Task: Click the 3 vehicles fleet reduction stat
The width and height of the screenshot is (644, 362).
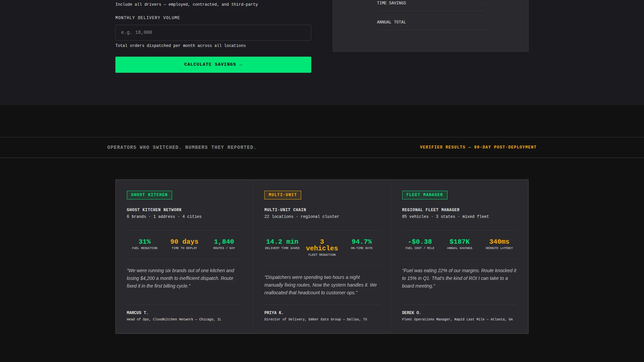Action: click(x=322, y=248)
